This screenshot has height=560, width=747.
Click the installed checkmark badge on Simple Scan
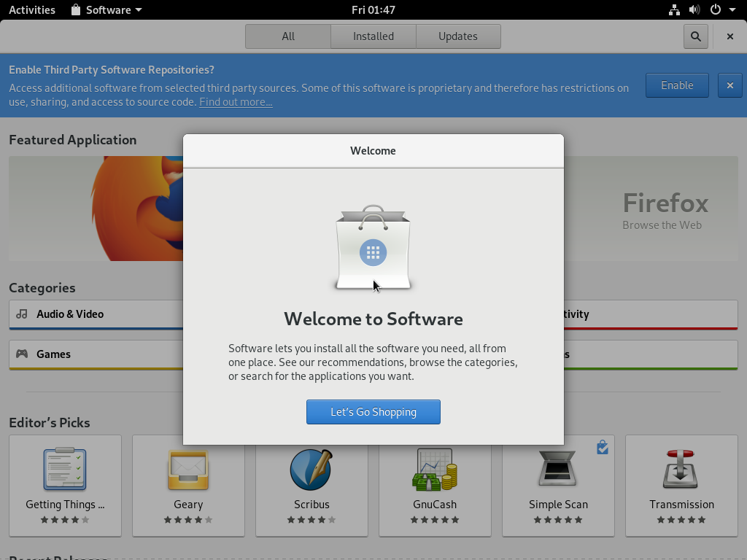pyautogui.click(x=602, y=447)
